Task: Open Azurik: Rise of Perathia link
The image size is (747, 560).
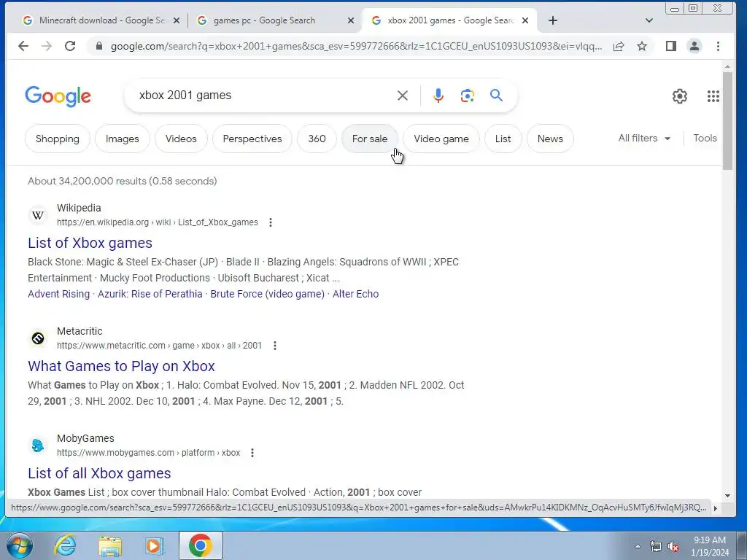Action: click(x=150, y=294)
